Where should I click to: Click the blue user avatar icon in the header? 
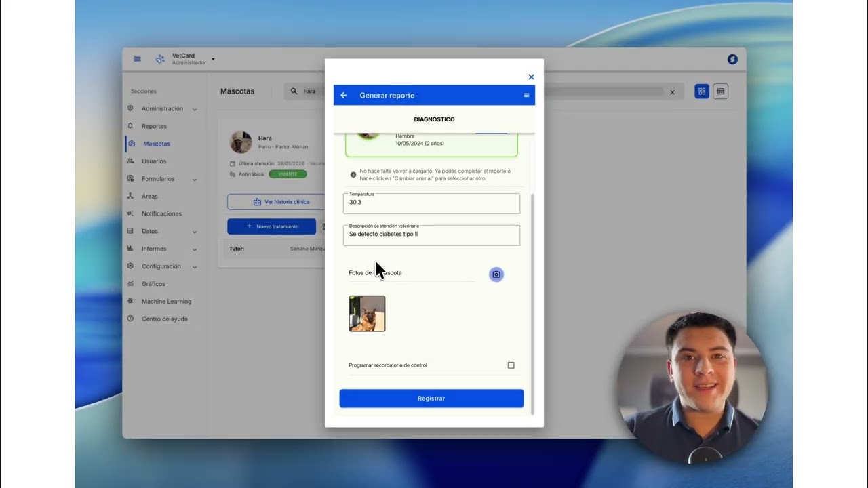pyautogui.click(x=732, y=59)
